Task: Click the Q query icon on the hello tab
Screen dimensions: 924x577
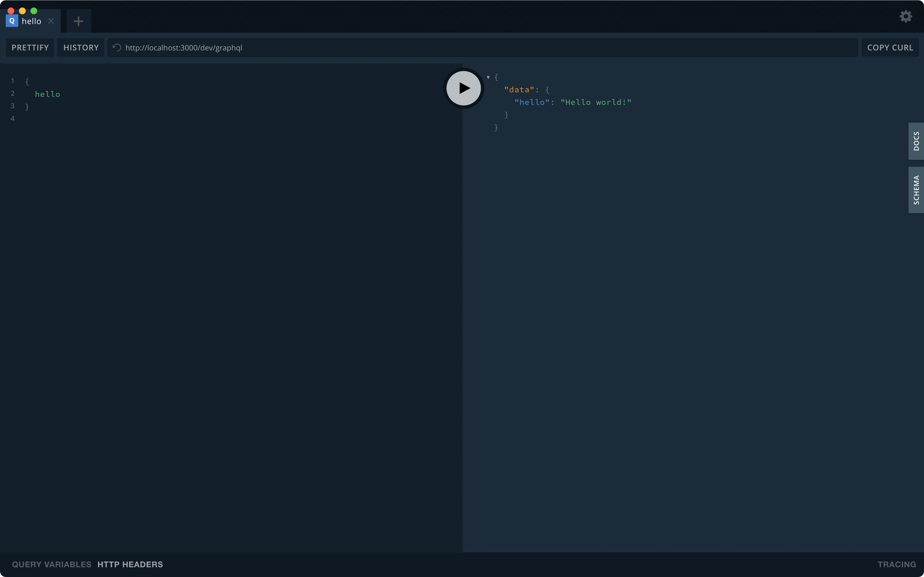Action: tap(11, 21)
